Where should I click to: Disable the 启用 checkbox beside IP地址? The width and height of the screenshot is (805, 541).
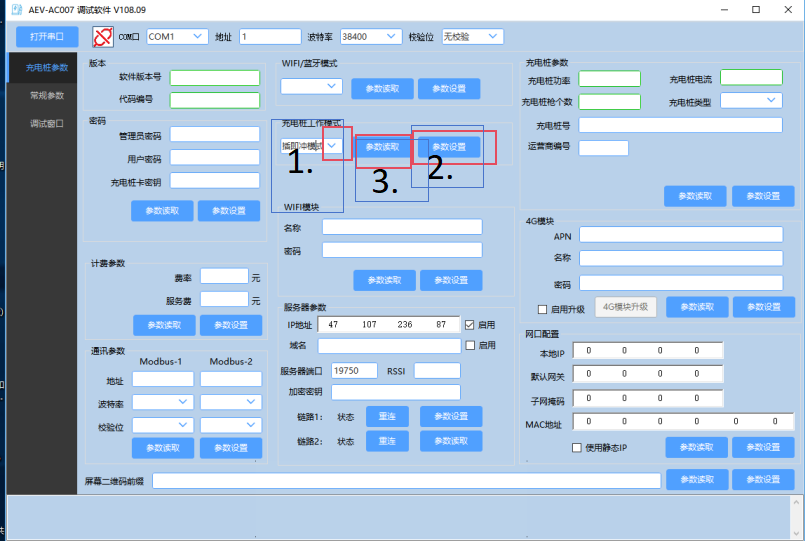pos(470,325)
